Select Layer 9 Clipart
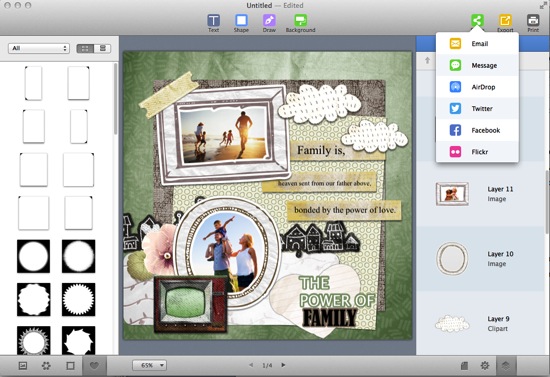 [x=481, y=323]
